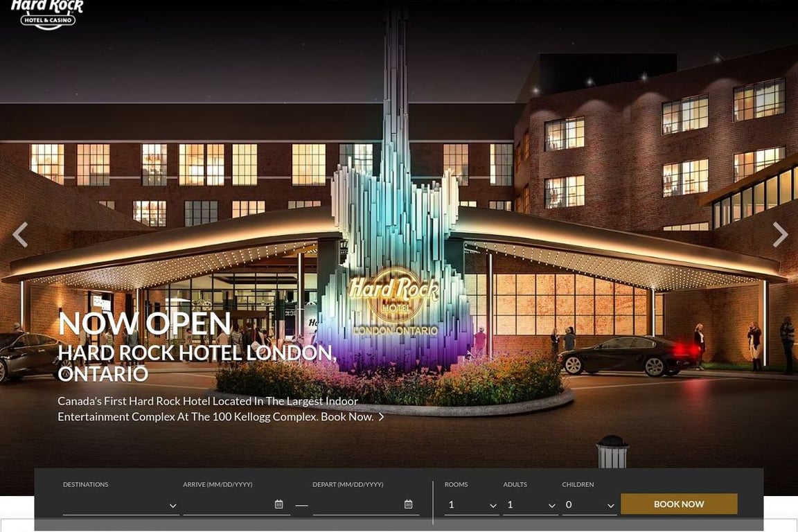Screen dimensions: 798x532
Task: Click the CHILDREN label
Action: tap(578, 485)
